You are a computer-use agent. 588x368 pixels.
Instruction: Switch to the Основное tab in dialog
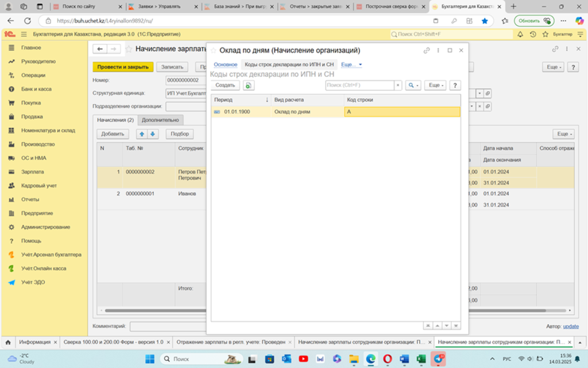tap(225, 64)
